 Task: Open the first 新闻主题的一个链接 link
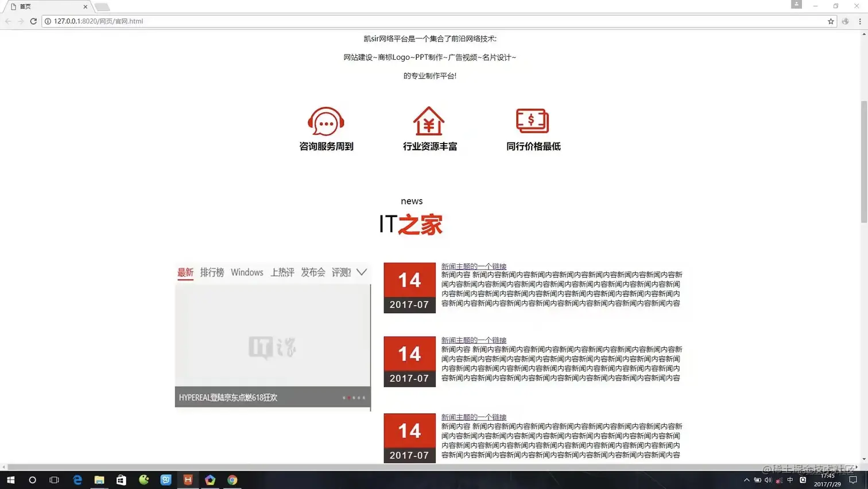tap(474, 267)
